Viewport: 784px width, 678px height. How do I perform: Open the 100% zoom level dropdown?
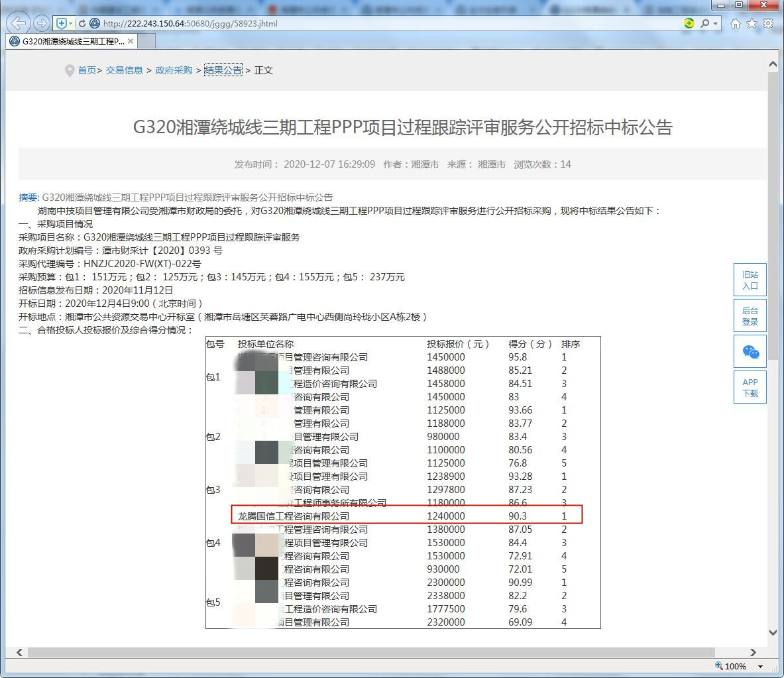(760, 666)
